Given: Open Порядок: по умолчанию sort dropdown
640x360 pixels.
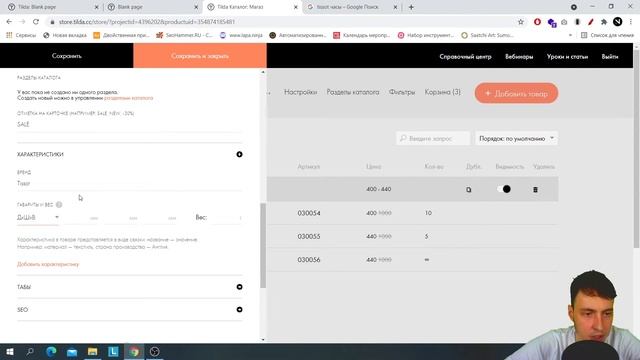Looking at the screenshot, I should (516, 138).
